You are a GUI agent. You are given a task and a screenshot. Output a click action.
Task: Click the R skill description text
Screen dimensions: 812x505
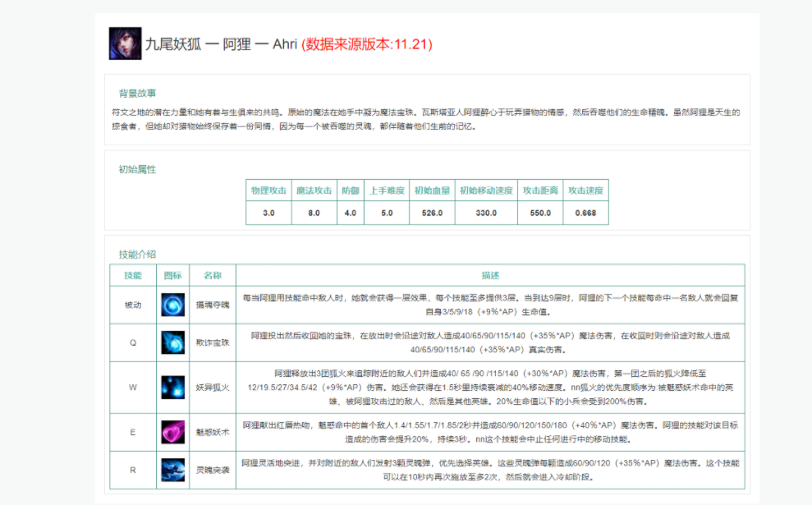[x=490, y=471]
